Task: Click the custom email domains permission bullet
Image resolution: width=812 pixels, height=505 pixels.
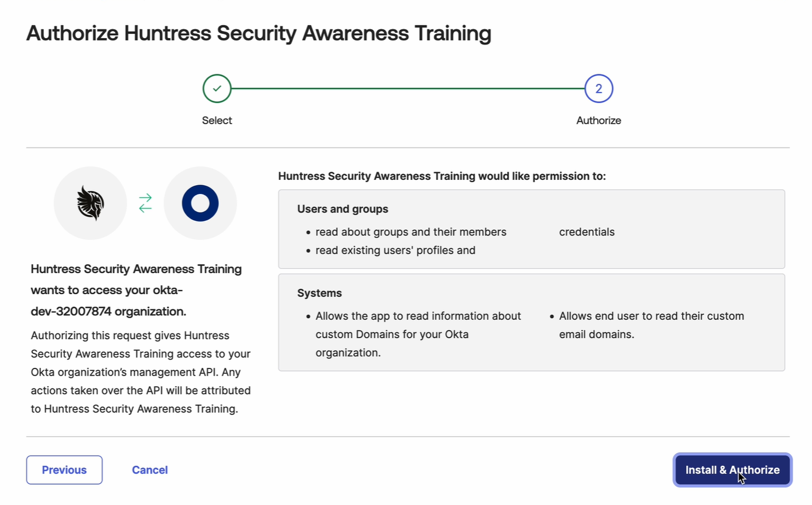Action: [652, 326]
